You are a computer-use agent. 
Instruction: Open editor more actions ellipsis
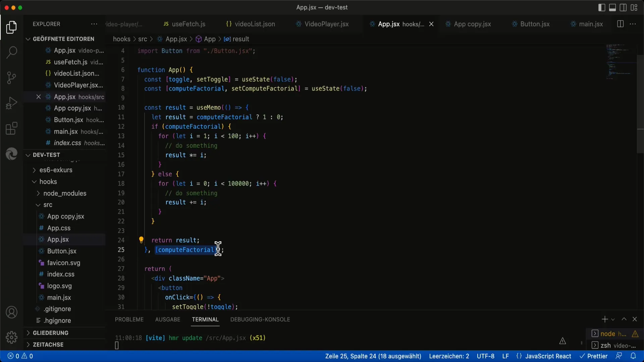pos(633,24)
